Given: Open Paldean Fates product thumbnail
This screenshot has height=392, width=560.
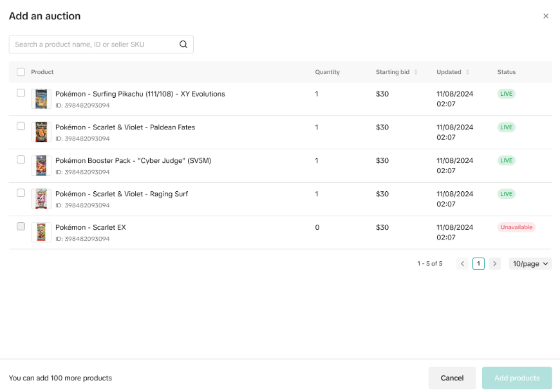Looking at the screenshot, I should [x=41, y=133].
